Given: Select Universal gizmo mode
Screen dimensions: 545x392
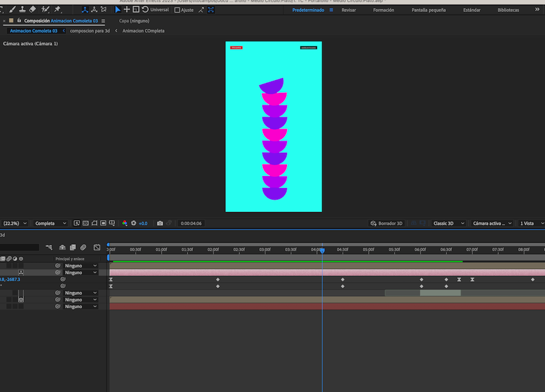Looking at the screenshot, I should [x=160, y=10].
